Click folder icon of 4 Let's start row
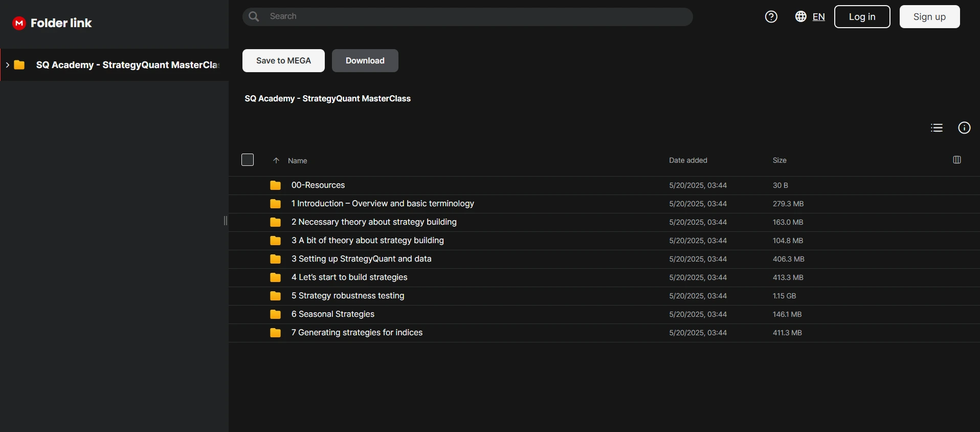980x432 pixels. [275, 277]
